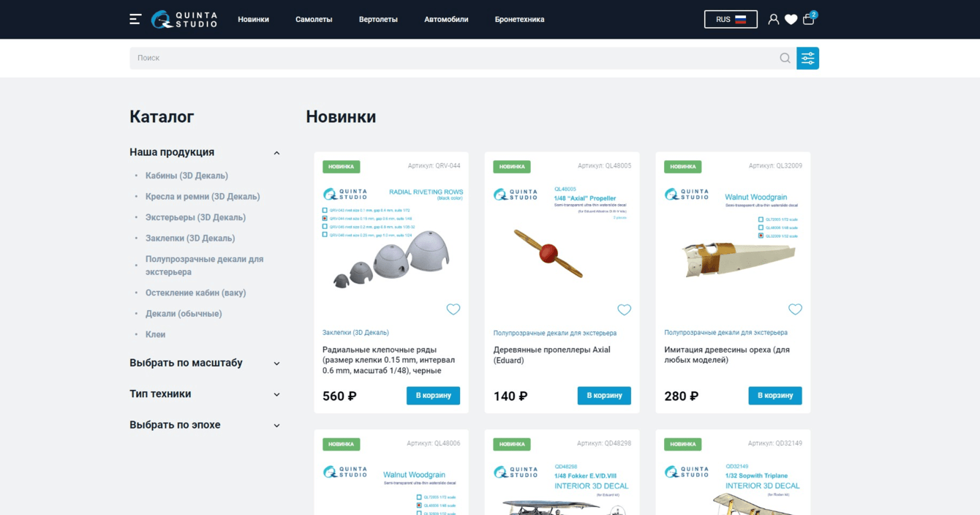Viewport: 980px width, 515px height.
Task: Open the shopping cart icon
Action: tap(809, 19)
